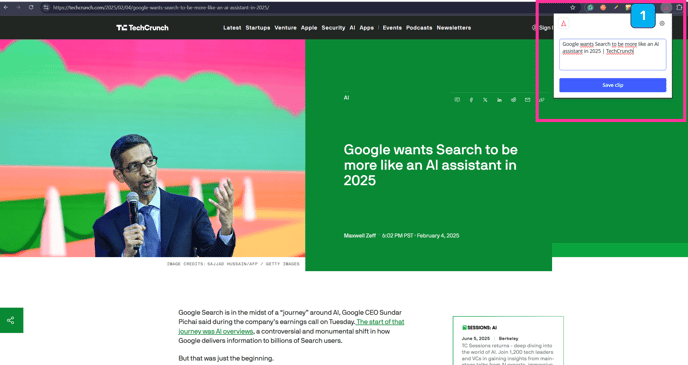Screen dimensions: 688x365
Task: Open the Podcasts menu item
Action: 419,28
